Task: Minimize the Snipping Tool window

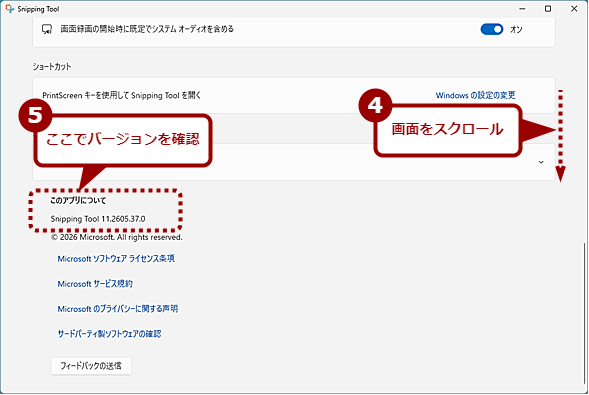Action: 522,9
